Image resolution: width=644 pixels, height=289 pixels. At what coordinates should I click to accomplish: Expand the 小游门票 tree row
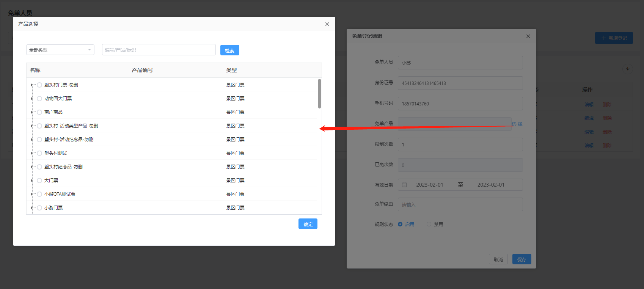(x=31, y=208)
